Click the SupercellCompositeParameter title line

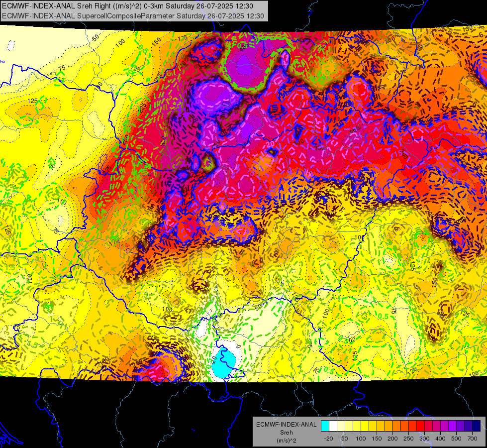click(133, 16)
